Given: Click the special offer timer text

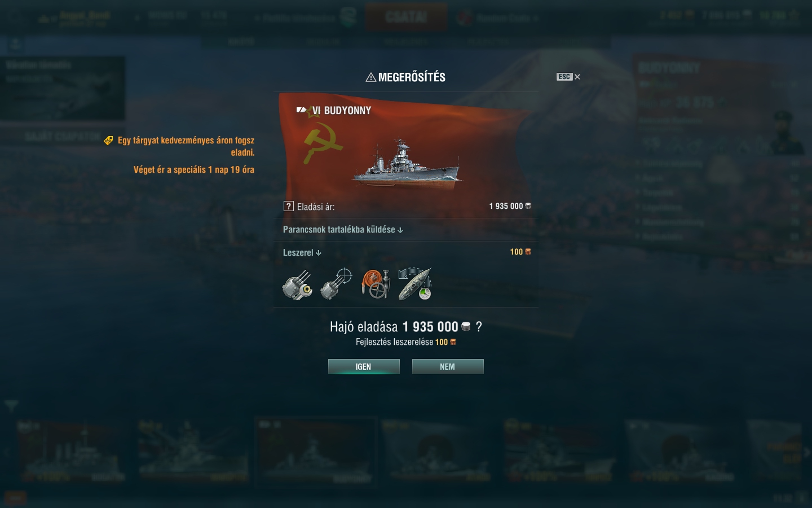Looking at the screenshot, I should [x=194, y=169].
